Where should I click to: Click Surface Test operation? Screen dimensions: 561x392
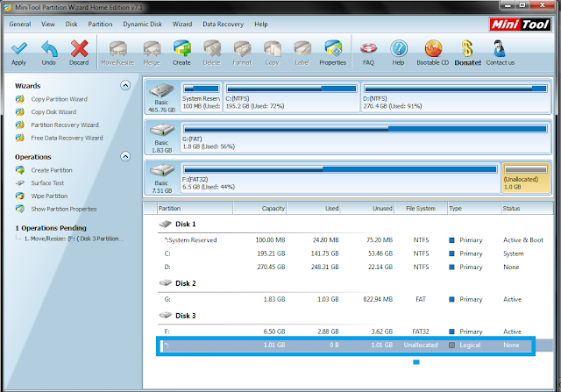tap(47, 183)
